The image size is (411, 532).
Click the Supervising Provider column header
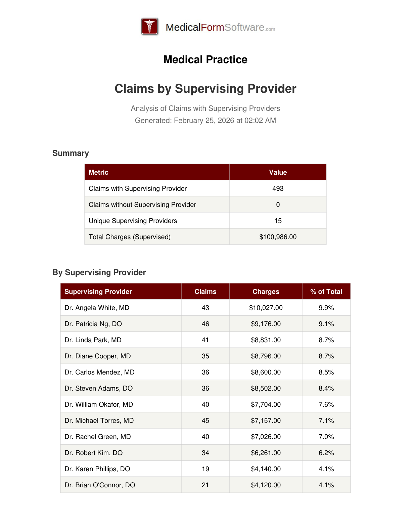click(98, 292)
